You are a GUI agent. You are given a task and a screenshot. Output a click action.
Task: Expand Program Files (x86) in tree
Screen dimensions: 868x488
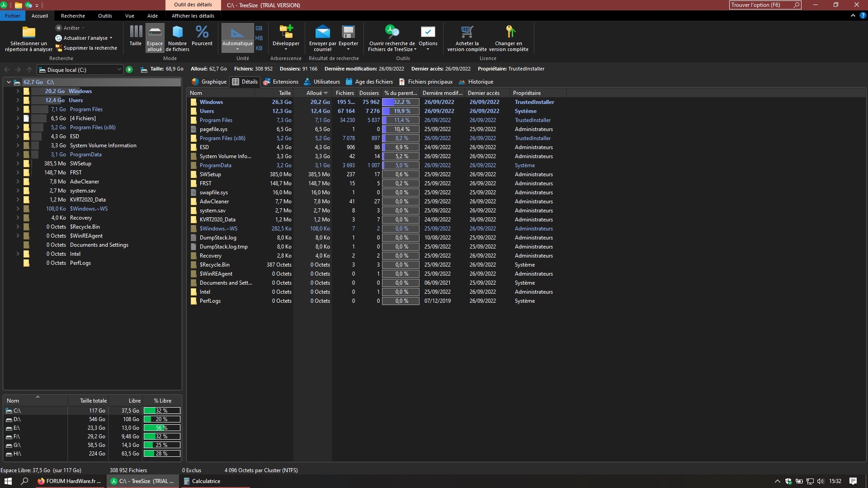[18, 127]
